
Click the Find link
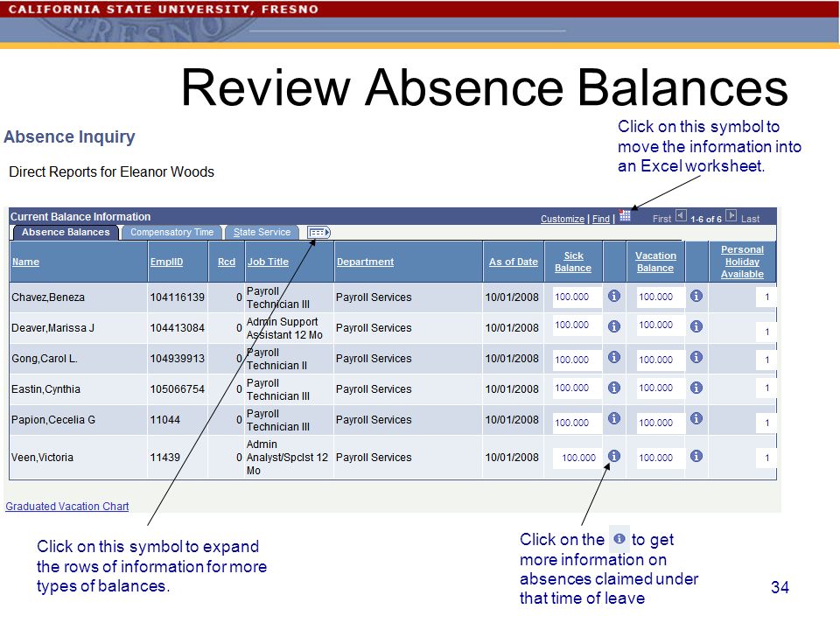(600, 219)
